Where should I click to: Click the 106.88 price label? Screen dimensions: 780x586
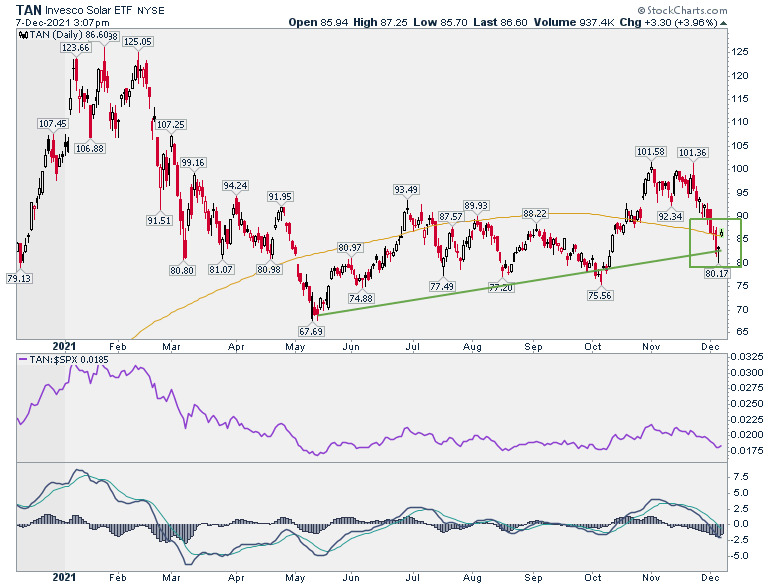pyautogui.click(x=90, y=148)
